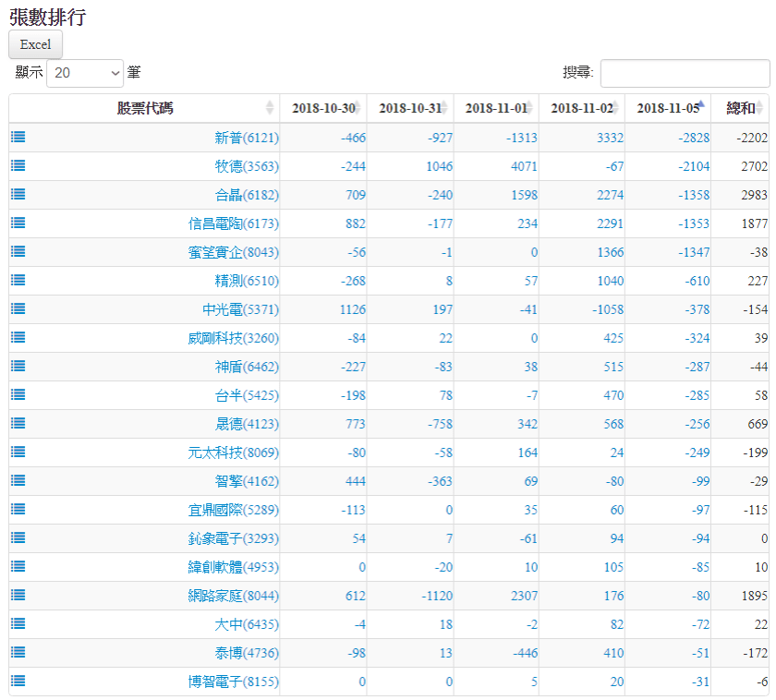Open list icon for 元太科技(8069)
The width and height of the screenshot is (776, 700).
(18, 452)
